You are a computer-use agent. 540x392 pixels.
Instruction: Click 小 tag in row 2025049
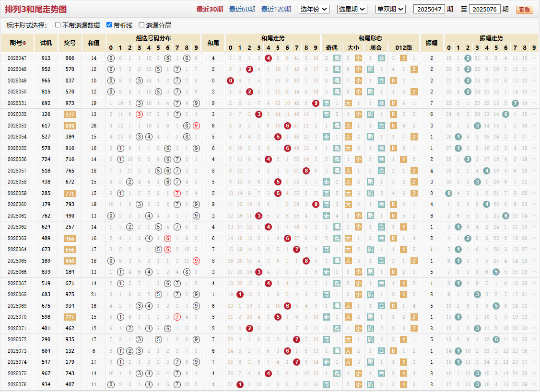359,81
